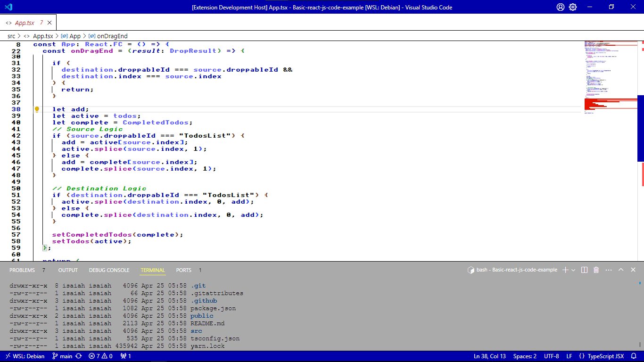Viewport: 644px width, 362px height.
Task: Click the App.tsx breadcrumb segment
Action: 43,36
